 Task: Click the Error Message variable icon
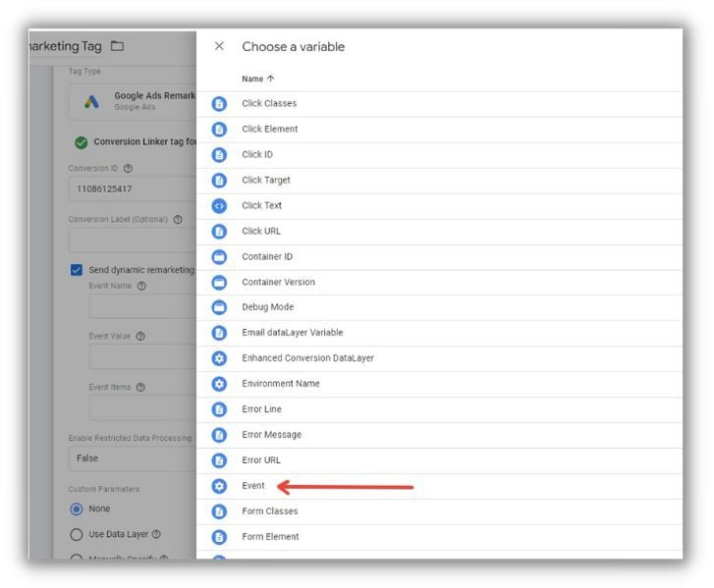tap(219, 435)
